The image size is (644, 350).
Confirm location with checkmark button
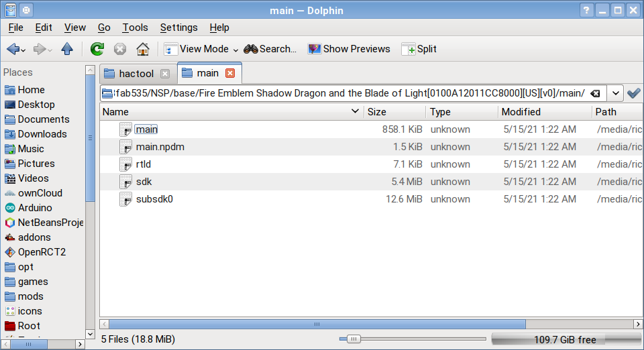[x=634, y=93]
